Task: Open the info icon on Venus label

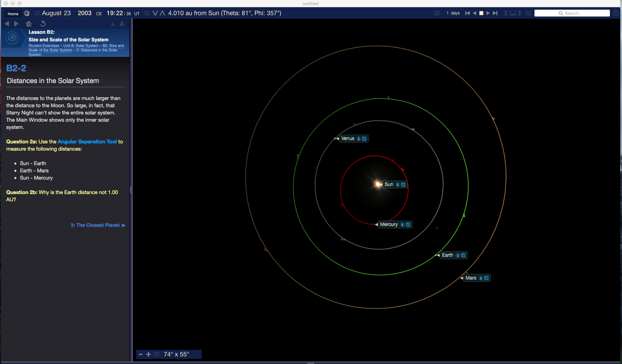Action: pos(359,139)
